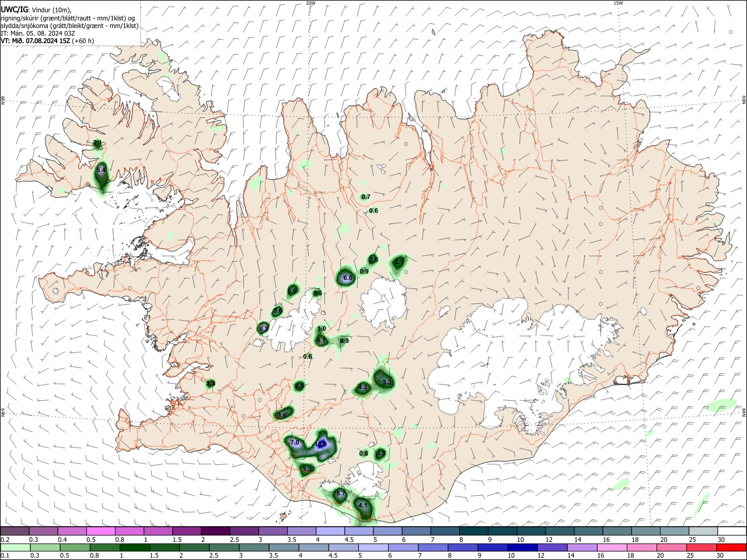Click the "UWC/IG: Vindur (10m)" title text

pyautogui.click(x=36, y=10)
